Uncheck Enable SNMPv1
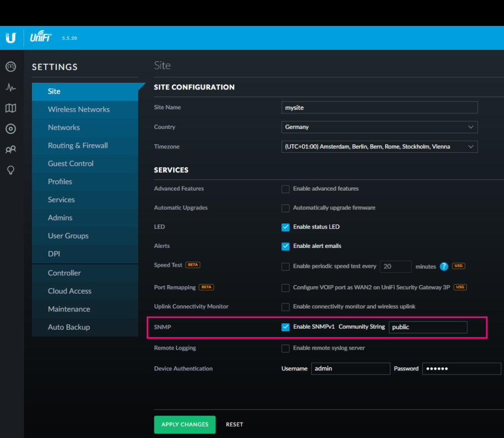 [x=286, y=327]
